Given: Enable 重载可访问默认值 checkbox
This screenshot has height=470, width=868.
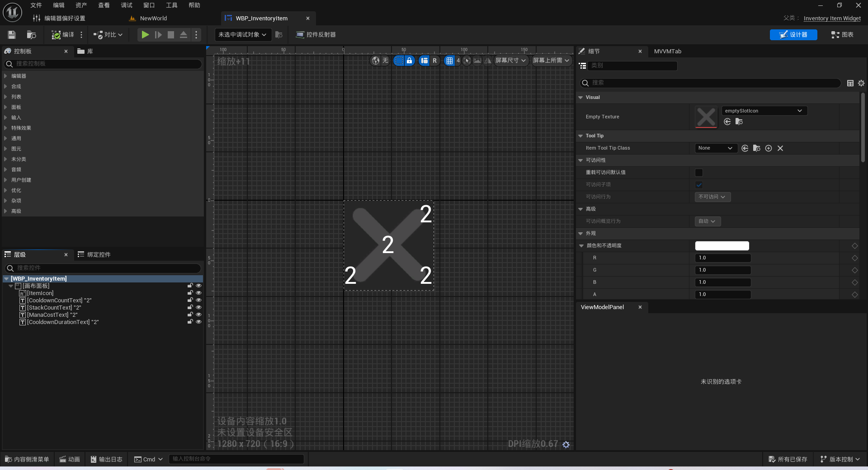Looking at the screenshot, I should point(699,173).
